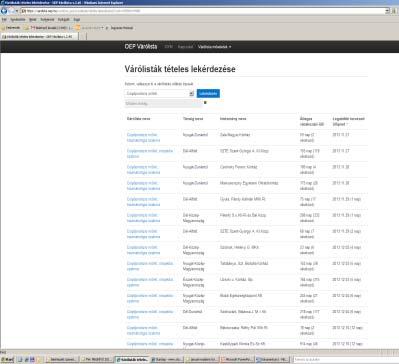
Task: Click the Zala Megyei Kórház institution cell
Action: (235, 135)
